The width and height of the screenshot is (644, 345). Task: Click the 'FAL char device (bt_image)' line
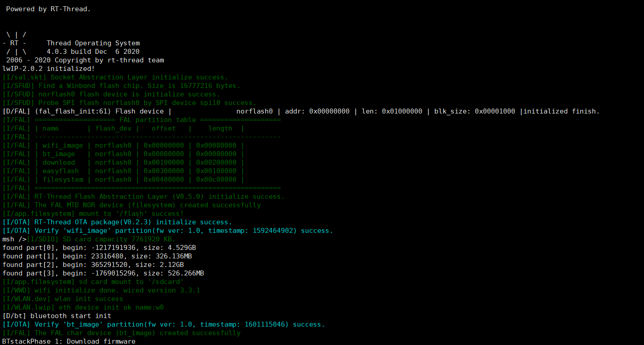122,333
